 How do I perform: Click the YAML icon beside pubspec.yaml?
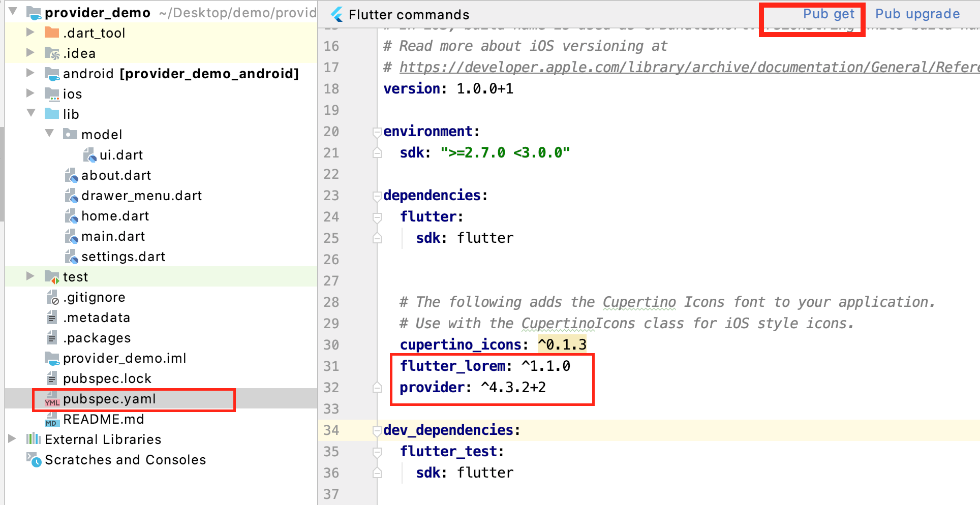(51, 401)
